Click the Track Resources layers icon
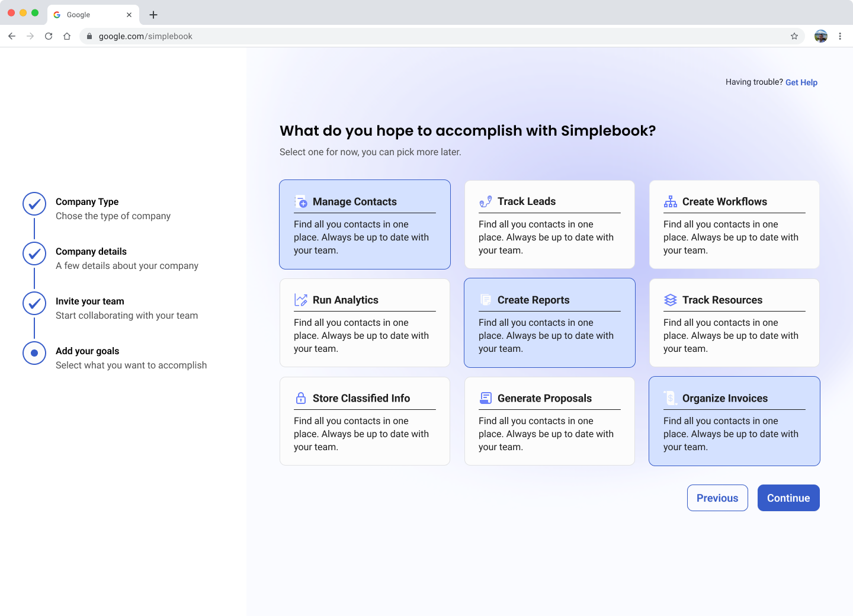The height and width of the screenshot is (616, 853). (x=671, y=300)
